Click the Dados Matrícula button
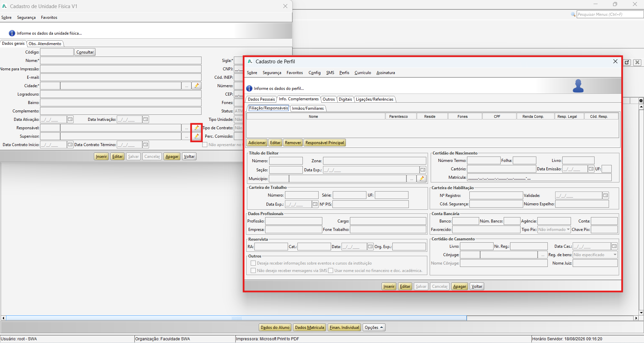The height and width of the screenshot is (343, 644). pos(310,328)
